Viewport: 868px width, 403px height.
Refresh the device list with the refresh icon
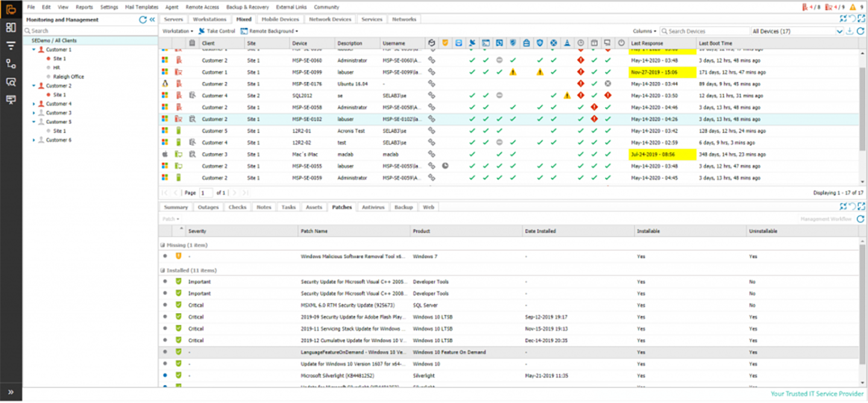point(861,31)
